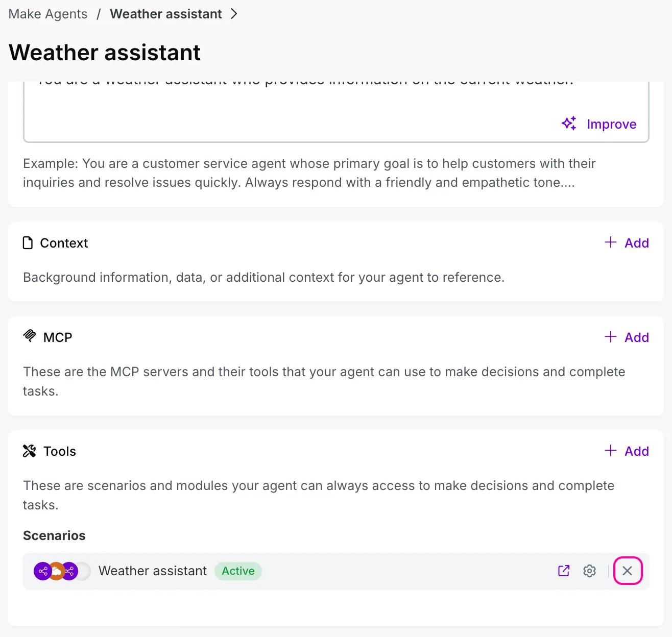
Task: Click the Tools wrench icon
Action: (x=29, y=451)
